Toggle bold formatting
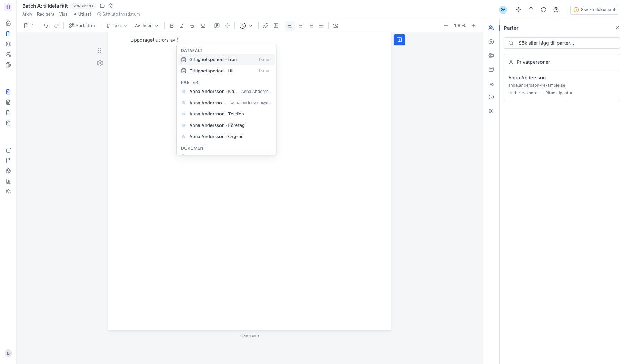 pyautogui.click(x=172, y=26)
